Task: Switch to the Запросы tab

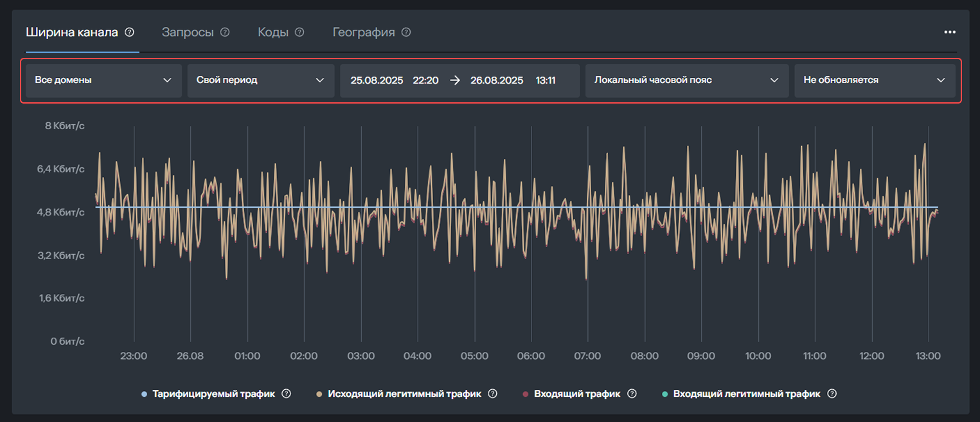Action: tap(188, 32)
